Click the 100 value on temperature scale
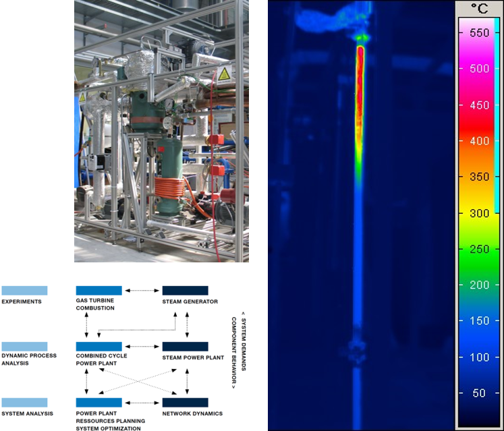504x431 pixels. 479,357
